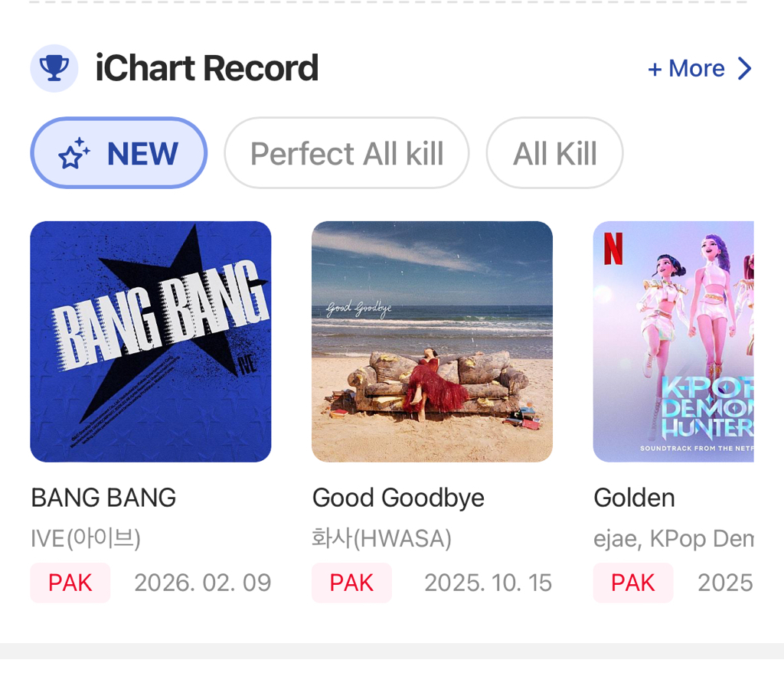Open the + More link
Viewport: 784px width, 676px height.
click(686, 69)
